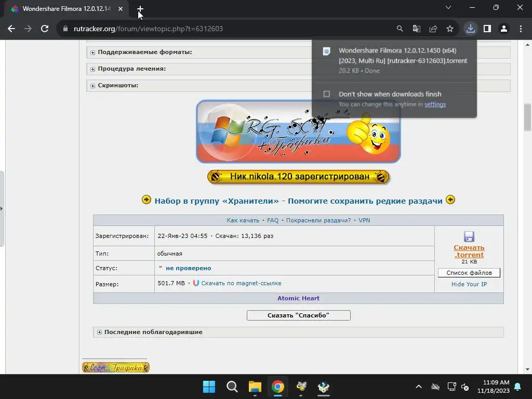
Task: Open the translate page icon
Action: 417,29
